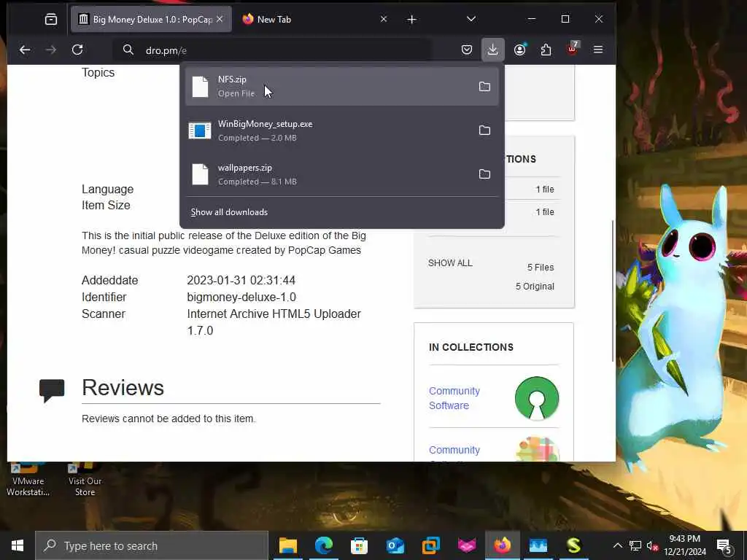Open the Firefox hamburger application menu
This screenshot has height=560, width=747.
598,50
